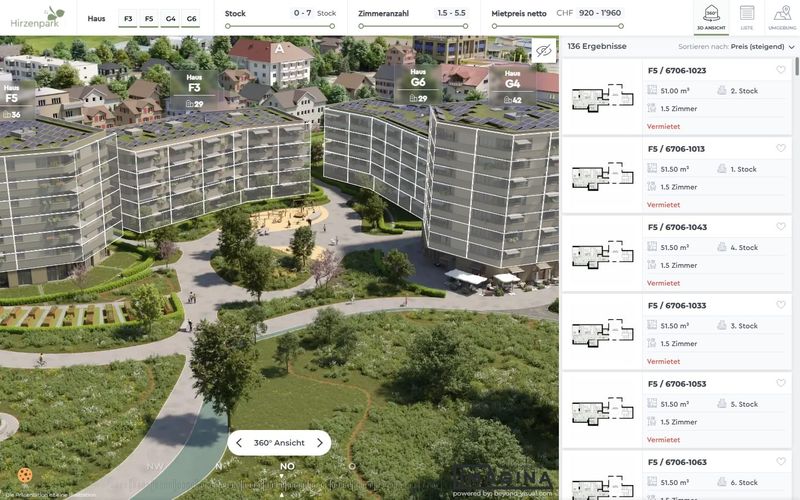Image resolution: width=800 pixels, height=500 pixels.
Task: Rotate 360° Ansicht to the left
Action: tap(239, 443)
